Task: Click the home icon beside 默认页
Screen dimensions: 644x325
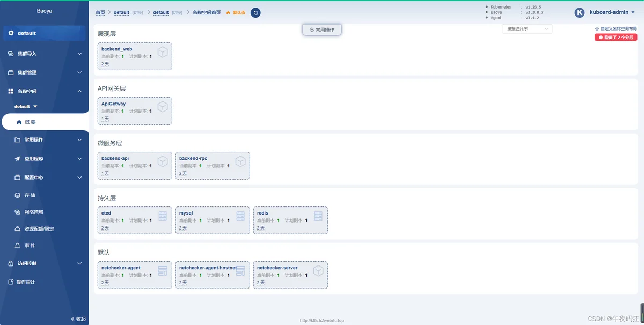Action: coord(228,13)
